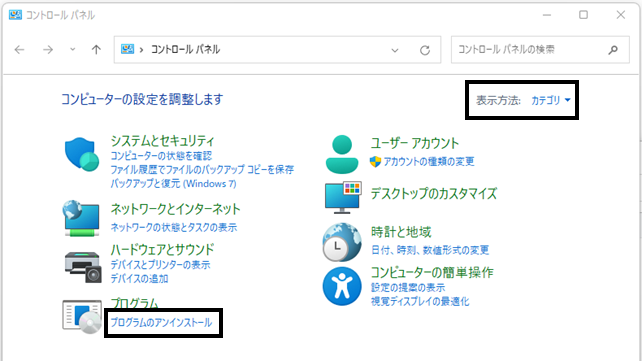642x361 pixels.
Task: Click the refresh icon in the address bar
Action: tap(425, 50)
